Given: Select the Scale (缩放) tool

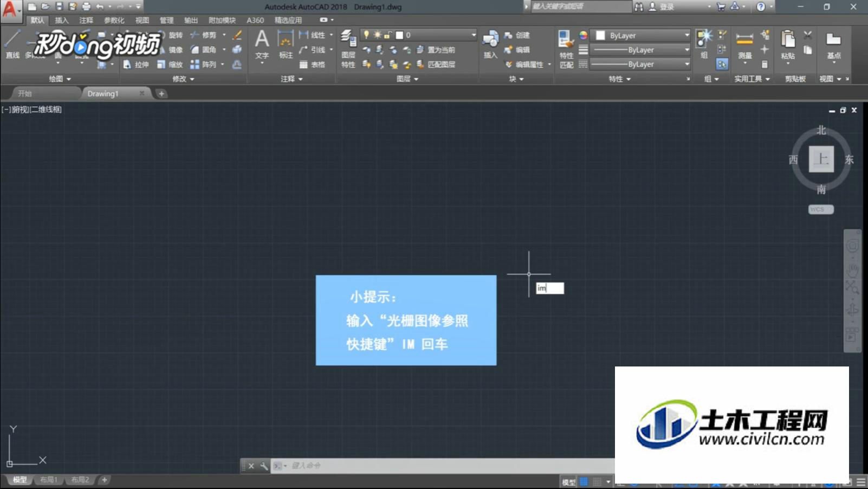Looking at the screenshot, I should coord(170,65).
